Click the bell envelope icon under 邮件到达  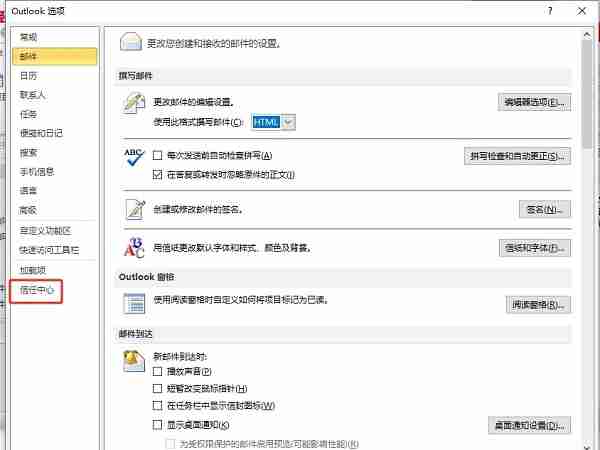point(134,361)
